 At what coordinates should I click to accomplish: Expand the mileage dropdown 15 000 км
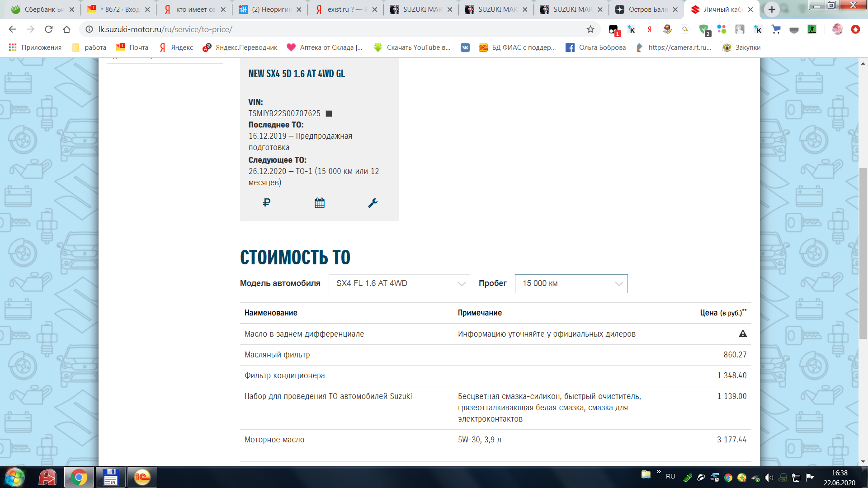click(x=571, y=284)
